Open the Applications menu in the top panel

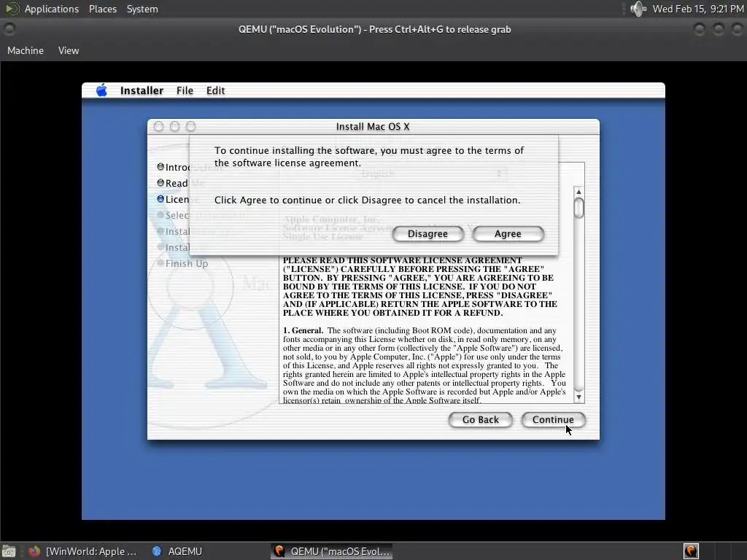[x=52, y=9]
